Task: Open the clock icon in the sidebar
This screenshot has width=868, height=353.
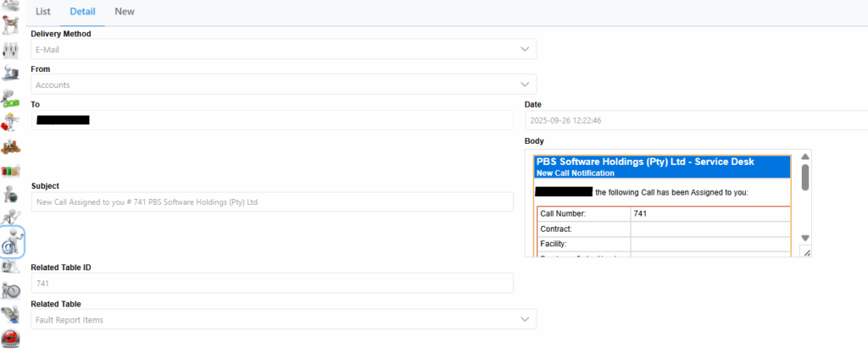Action: tap(12, 290)
